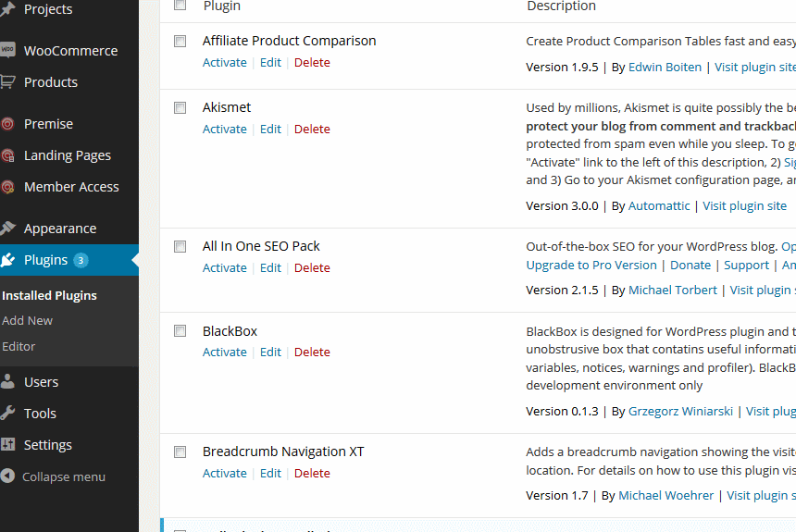
Task: Activate Affiliate Product Comparison plugin
Action: [224, 62]
